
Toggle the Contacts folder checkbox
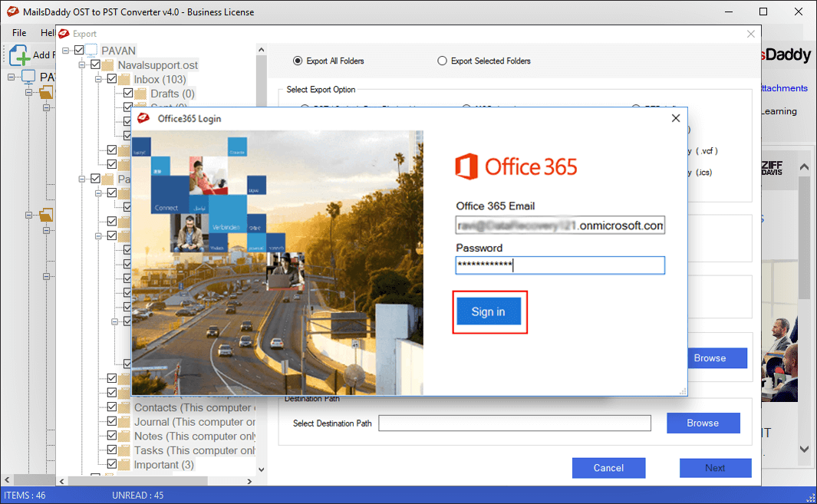(x=111, y=407)
